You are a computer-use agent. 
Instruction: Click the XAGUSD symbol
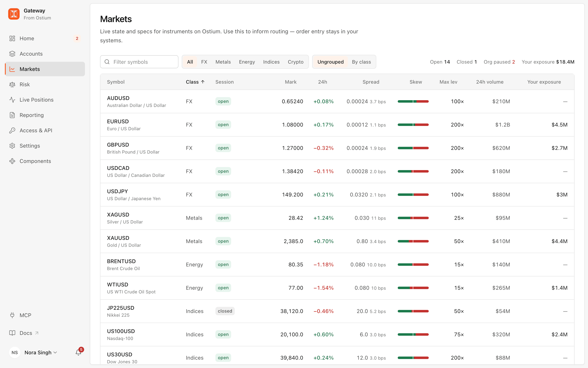tap(118, 215)
